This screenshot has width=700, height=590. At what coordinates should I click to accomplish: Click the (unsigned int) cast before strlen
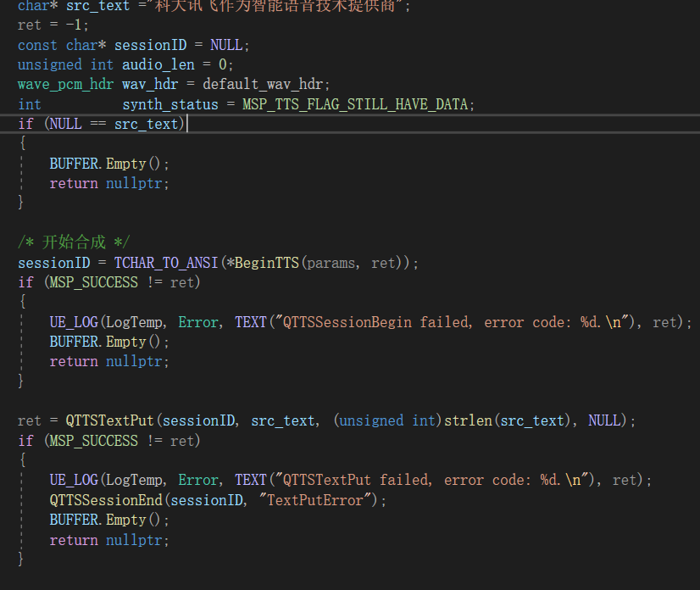(x=387, y=420)
